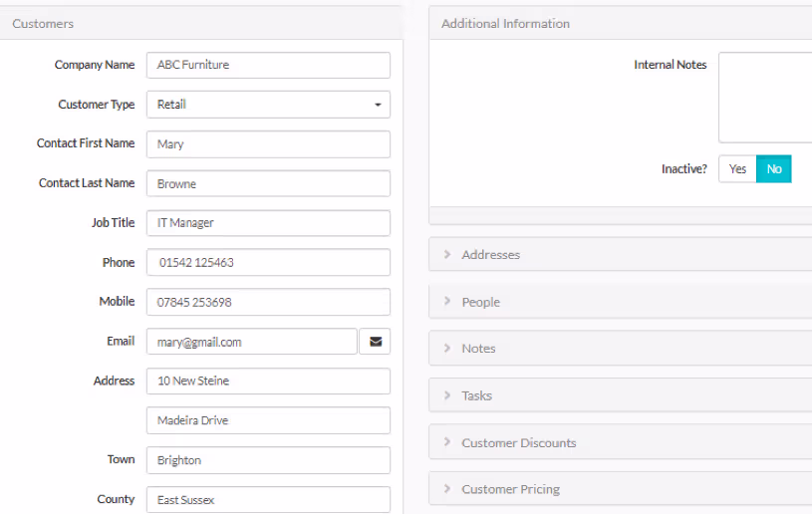Click the Email address field
The image size is (812, 514).
tap(252, 342)
